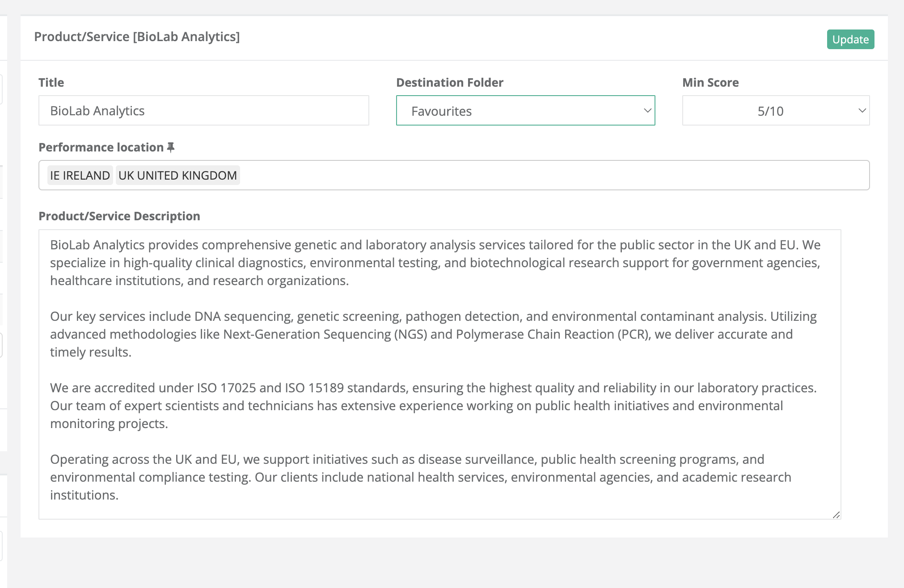Click the Title field label
904x588 pixels.
click(x=51, y=82)
